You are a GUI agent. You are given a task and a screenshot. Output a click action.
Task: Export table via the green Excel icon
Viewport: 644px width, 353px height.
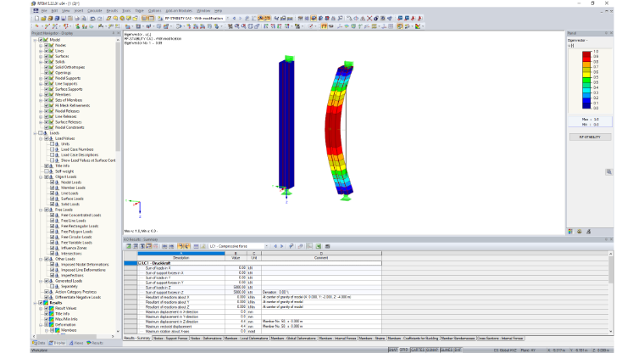point(319,246)
